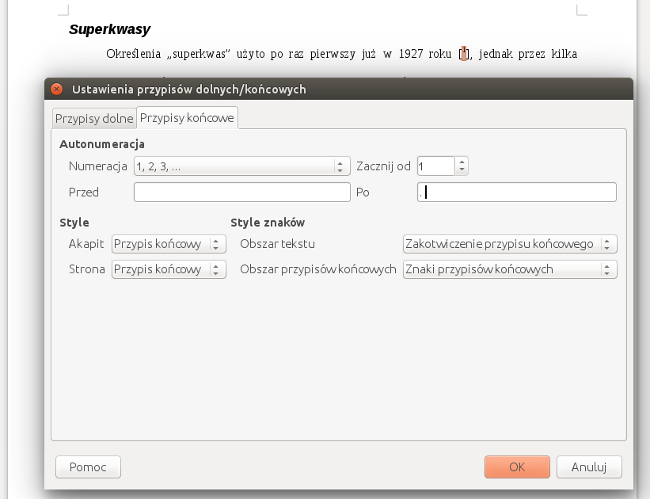The width and height of the screenshot is (650, 499).
Task: Increase the Zacznij od value
Action: (x=462, y=163)
